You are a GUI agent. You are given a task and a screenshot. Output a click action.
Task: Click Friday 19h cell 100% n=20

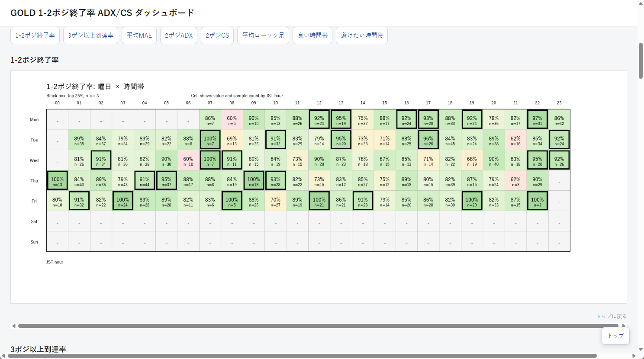point(472,201)
